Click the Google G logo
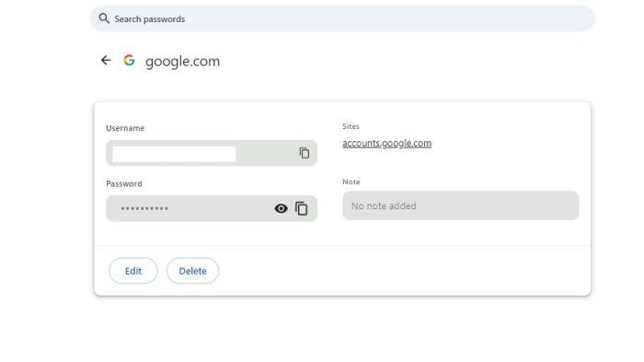Image resolution: width=644 pixels, height=362 pixels. tap(129, 61)
